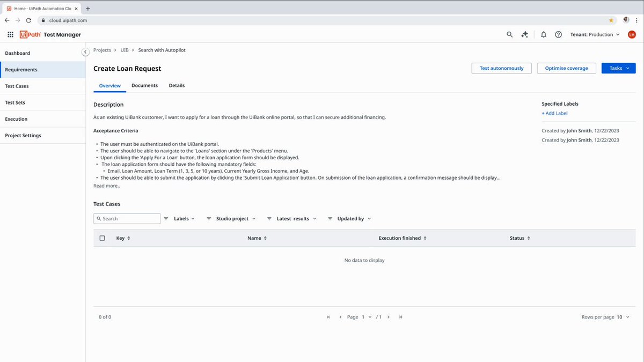Focus the test cases Search field
Screen dimensions: 644x362
coord(127,219)
